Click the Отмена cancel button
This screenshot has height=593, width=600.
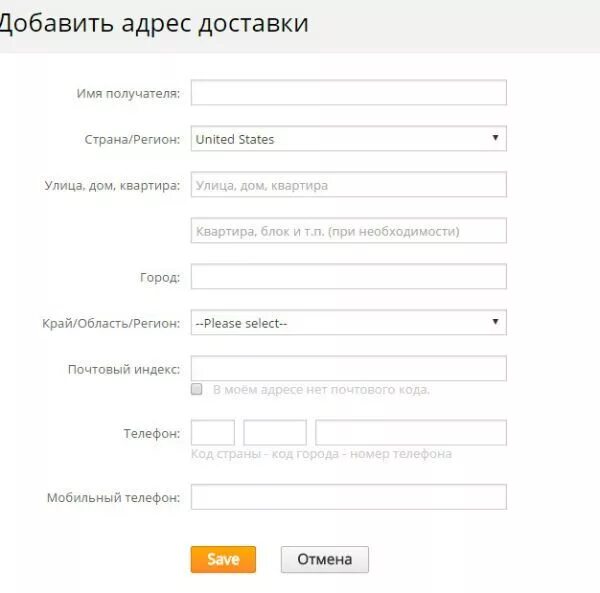coord(324,559)
